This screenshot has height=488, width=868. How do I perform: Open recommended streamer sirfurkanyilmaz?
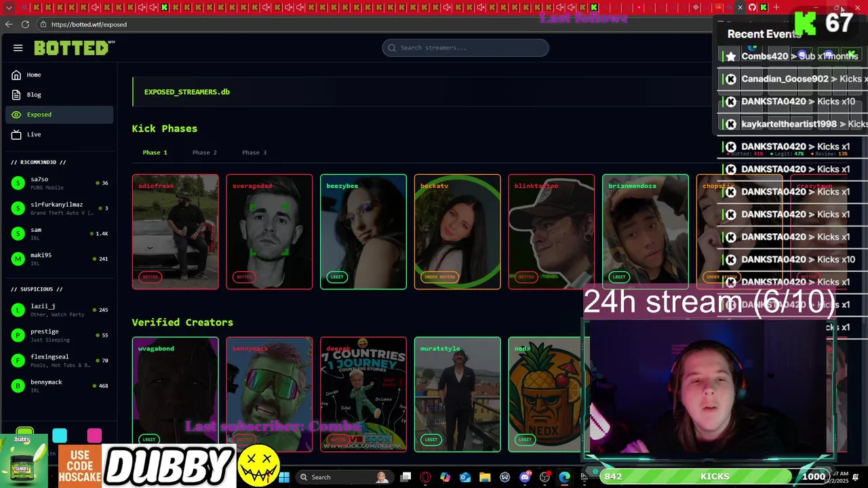tap(60, 208)
